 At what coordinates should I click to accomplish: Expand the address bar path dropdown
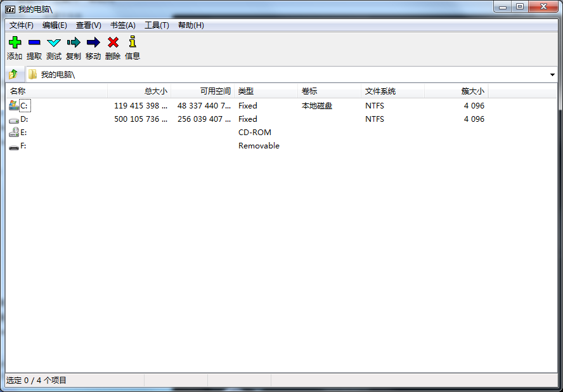[x=552, y=75]
